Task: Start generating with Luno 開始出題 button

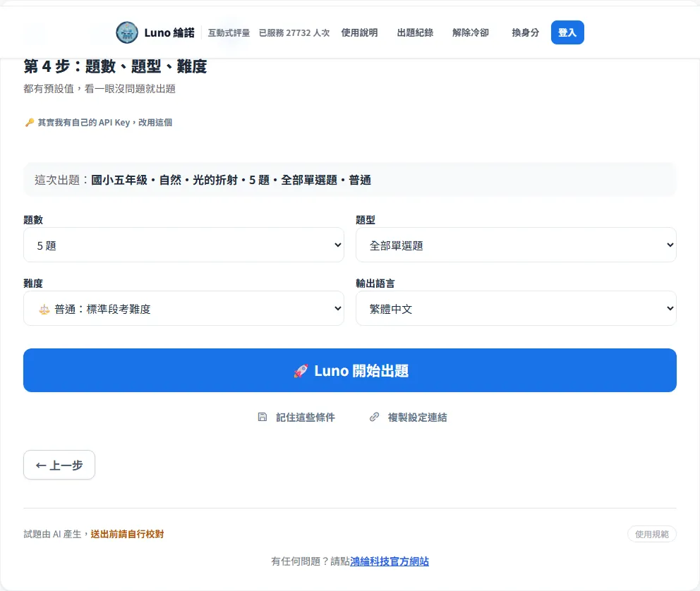Action: [x=350, y=370]
